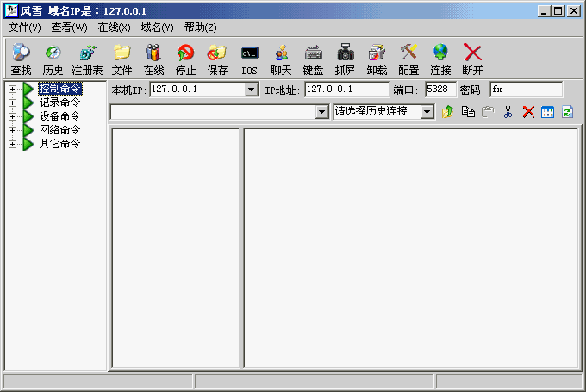Click the 连接 (Connect) globe icon
Screen dimensions: 586x392
(440, 59)
